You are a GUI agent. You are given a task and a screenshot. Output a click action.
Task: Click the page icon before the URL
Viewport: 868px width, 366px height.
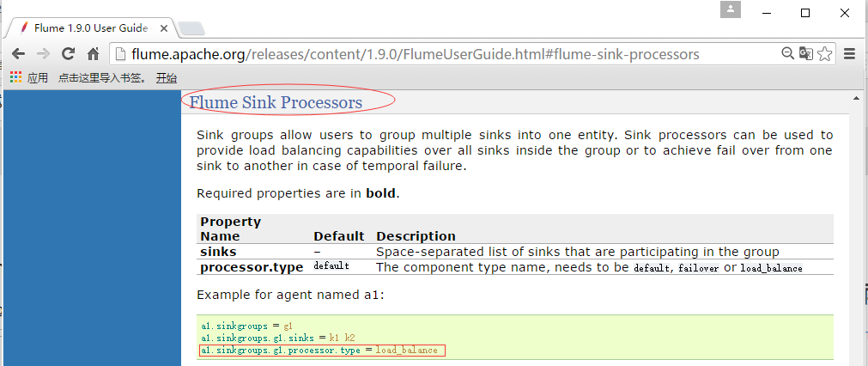pyautogui.click(x=119, y=54)
